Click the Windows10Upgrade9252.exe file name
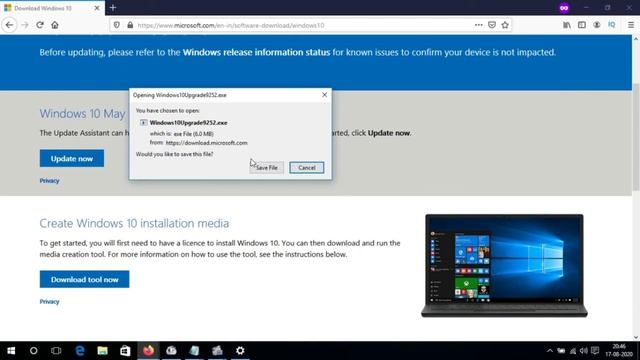 click(x=188, y=122)
